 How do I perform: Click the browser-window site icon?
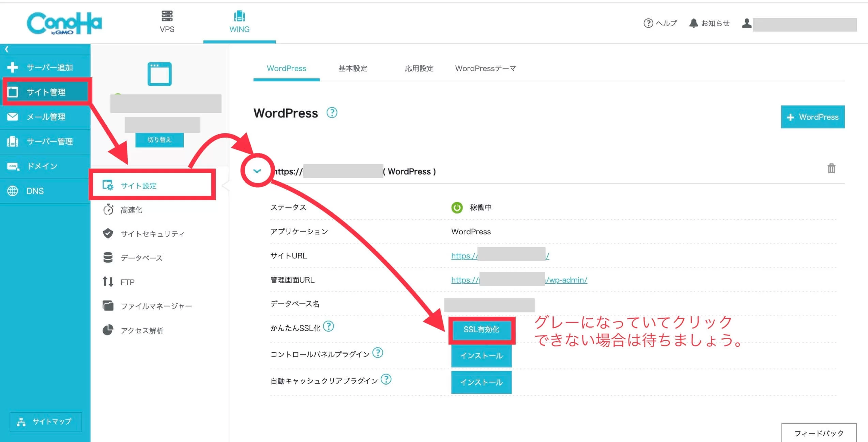coord(159,74)
